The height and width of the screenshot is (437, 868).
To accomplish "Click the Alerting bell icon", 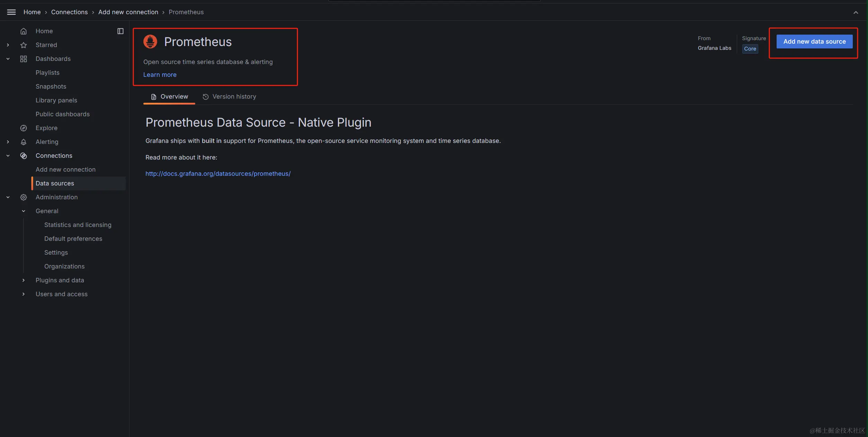I will pyautogui.click(x=24, y=142).
